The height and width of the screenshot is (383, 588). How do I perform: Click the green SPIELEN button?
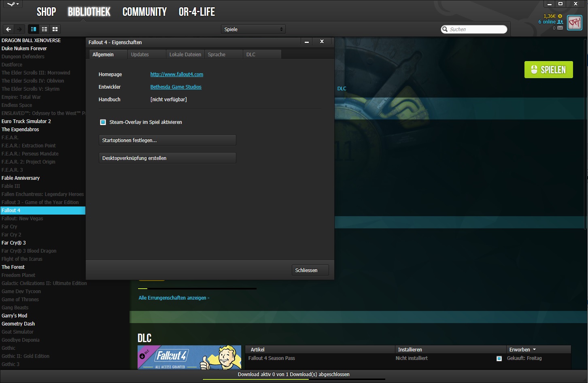[548, 70]
